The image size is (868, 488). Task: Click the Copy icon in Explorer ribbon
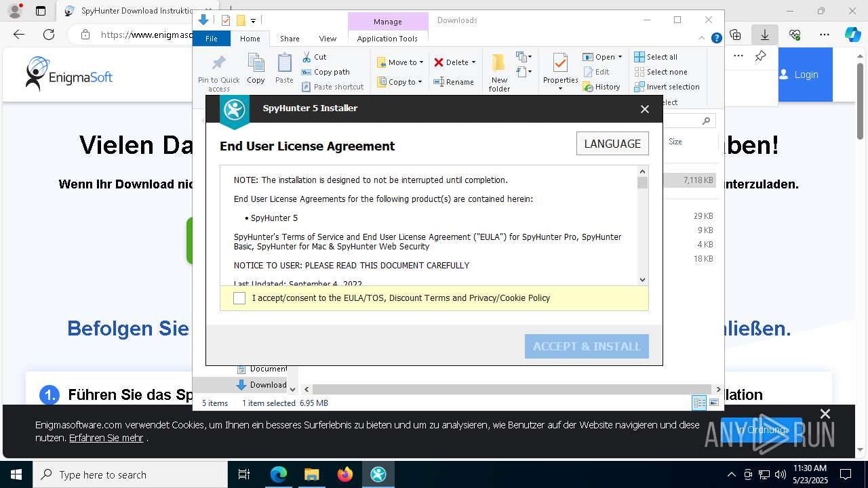point(256,63)
